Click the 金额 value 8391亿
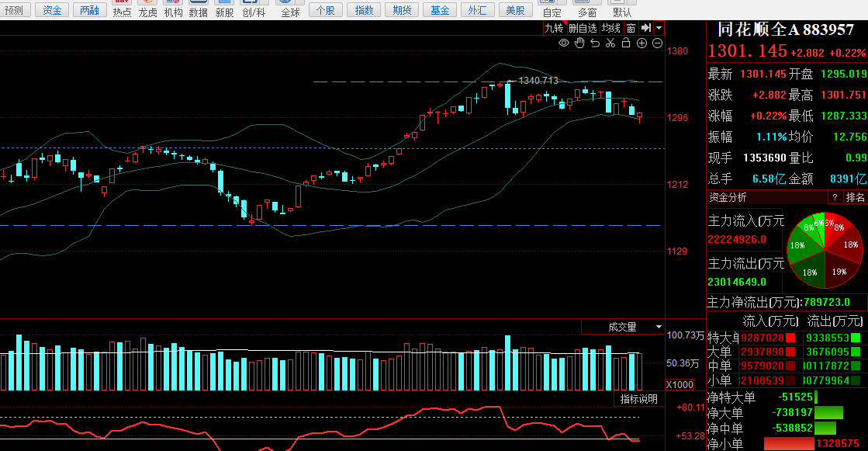 848,179
